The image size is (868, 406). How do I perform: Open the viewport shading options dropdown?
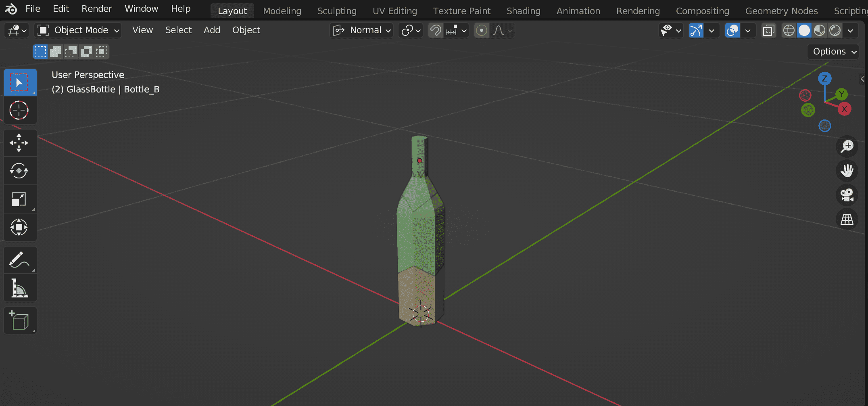click(x=850, y=30)
